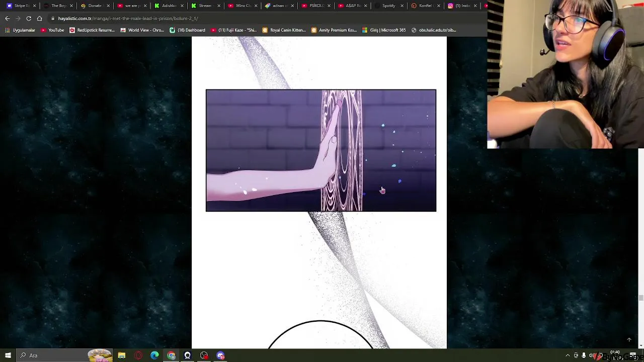Viewport: 644px width, 362px height.
Task: Open the Giriş Microsoft 365 bookmark
Action: (x=384, y=30)
